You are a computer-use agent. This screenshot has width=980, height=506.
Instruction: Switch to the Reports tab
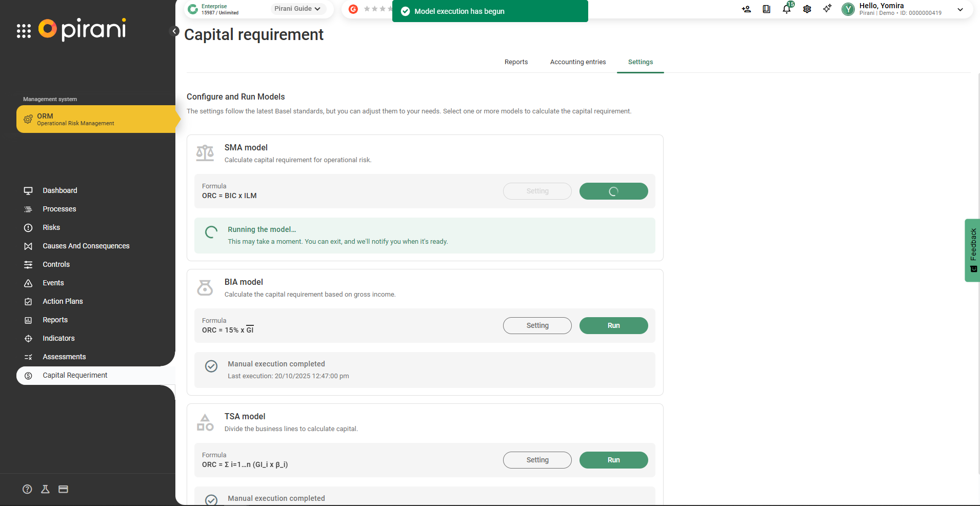click(516, 62)
